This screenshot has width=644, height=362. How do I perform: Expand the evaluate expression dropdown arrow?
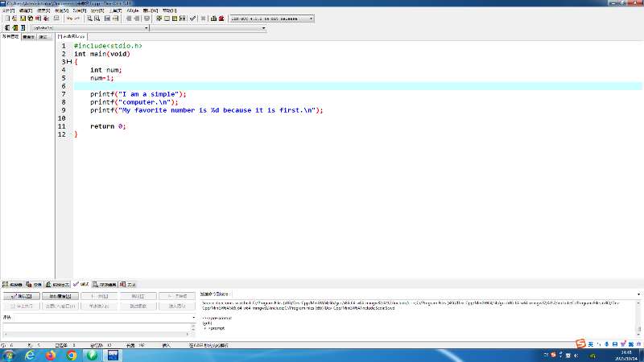[x=193, y=317]
